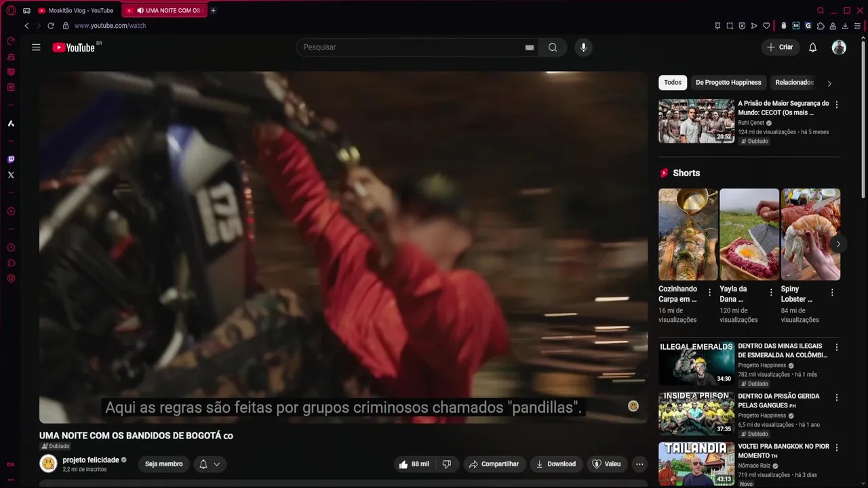Screen dimensions: 868x488
Task: Open options for the CECOT prison video
Action: (x=836, y=105)
